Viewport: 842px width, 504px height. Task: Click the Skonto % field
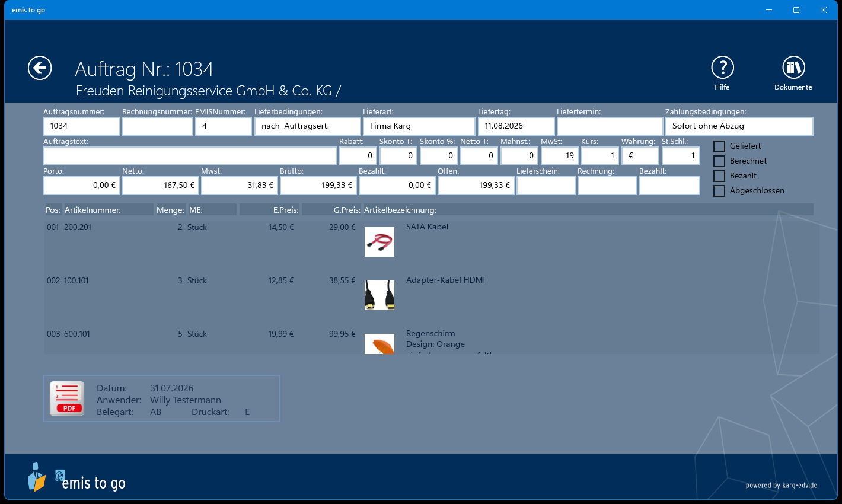pos(439,156)
